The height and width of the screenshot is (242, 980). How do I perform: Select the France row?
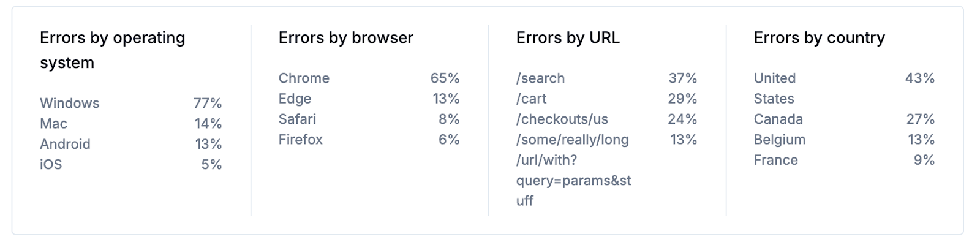click(x=845, y=160)
